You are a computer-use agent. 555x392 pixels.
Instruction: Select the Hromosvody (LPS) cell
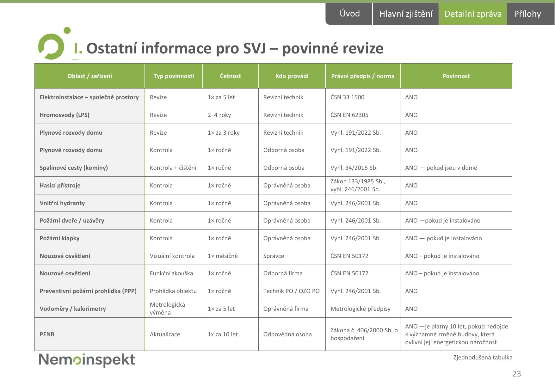(x=89, y=115)
